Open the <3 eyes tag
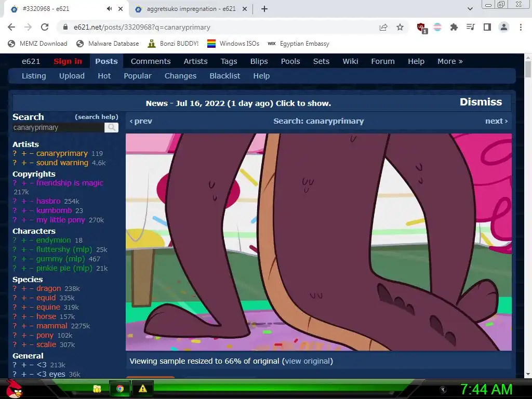This screenshot has width=532, height=399. (x=50, y=374)
